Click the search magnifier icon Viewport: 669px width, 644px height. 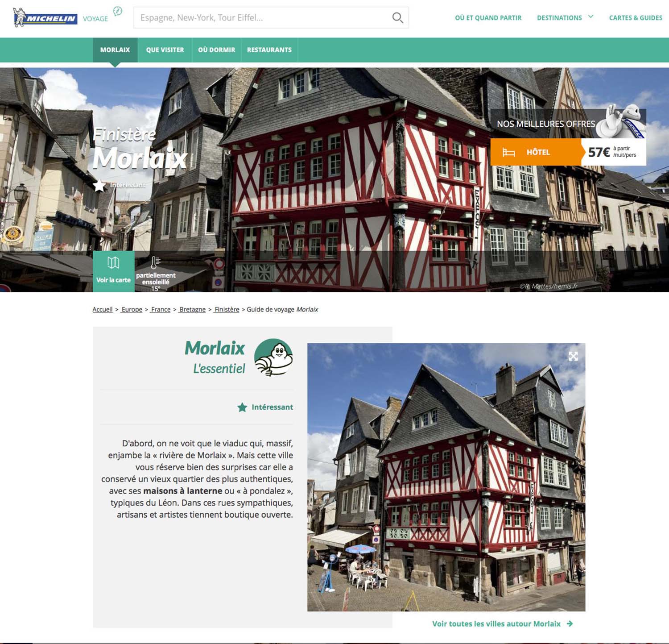click(397, 18)
